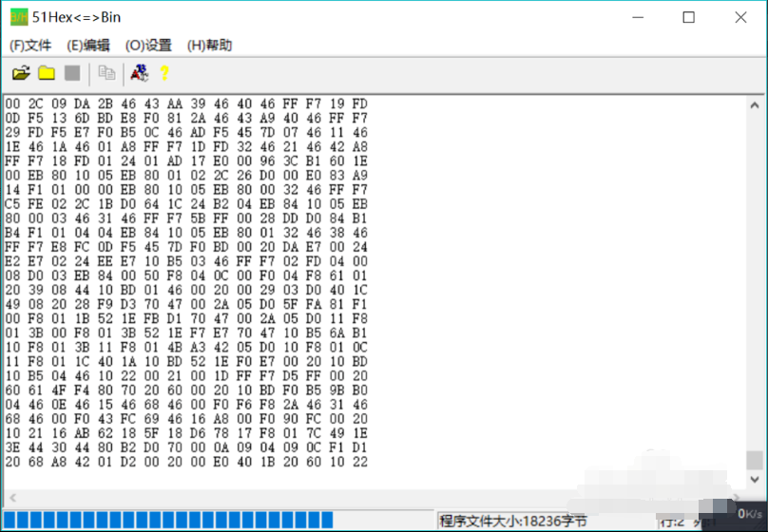Open the (H)帮助 menu
768x532 pixels.
pos(210,46)
